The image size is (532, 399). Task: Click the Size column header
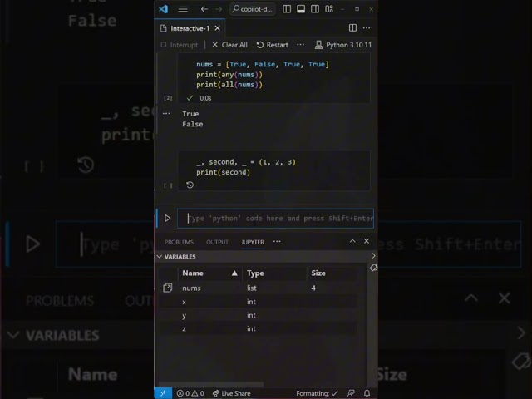coord(332,273)
